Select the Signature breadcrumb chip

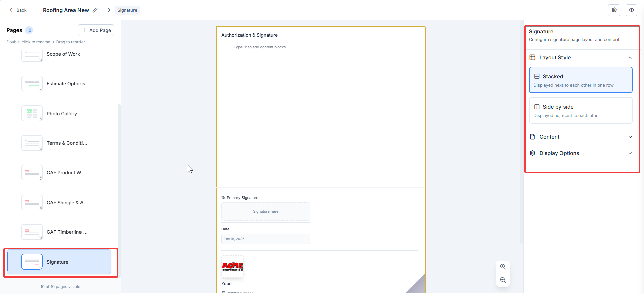pos(127,10)
